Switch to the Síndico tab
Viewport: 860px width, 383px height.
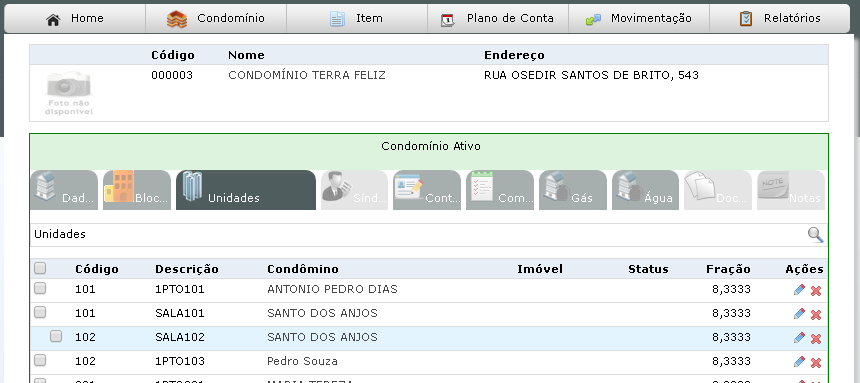pos(354,190)
